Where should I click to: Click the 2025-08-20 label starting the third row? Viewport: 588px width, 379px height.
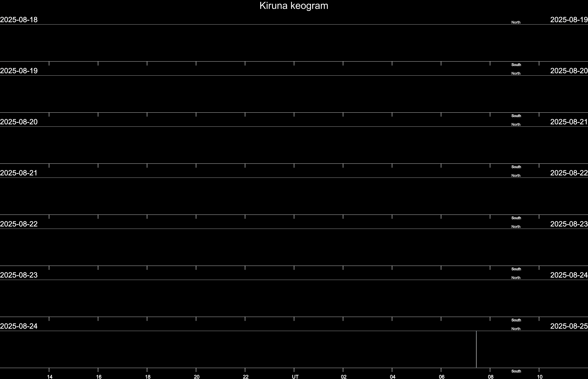[19, 122]
